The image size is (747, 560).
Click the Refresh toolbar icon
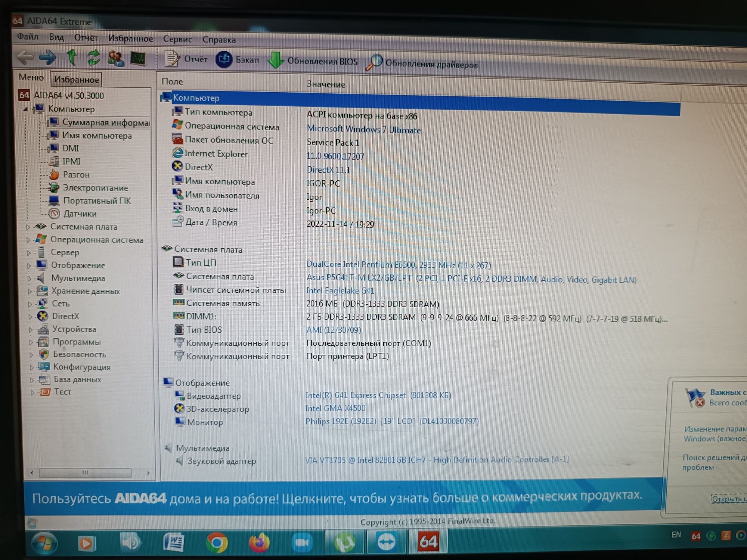coord(93,58)
